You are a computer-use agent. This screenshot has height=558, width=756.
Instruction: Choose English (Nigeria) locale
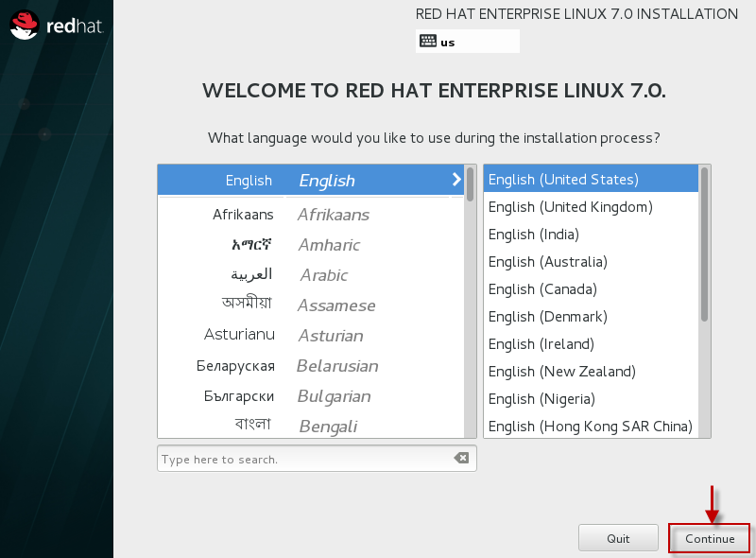click(591, 399)
